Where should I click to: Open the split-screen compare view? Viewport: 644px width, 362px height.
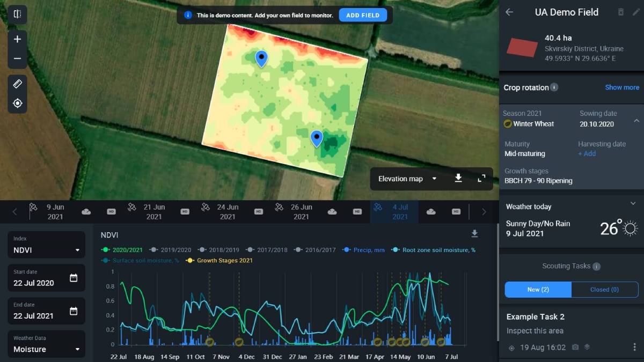click(17, 14)
